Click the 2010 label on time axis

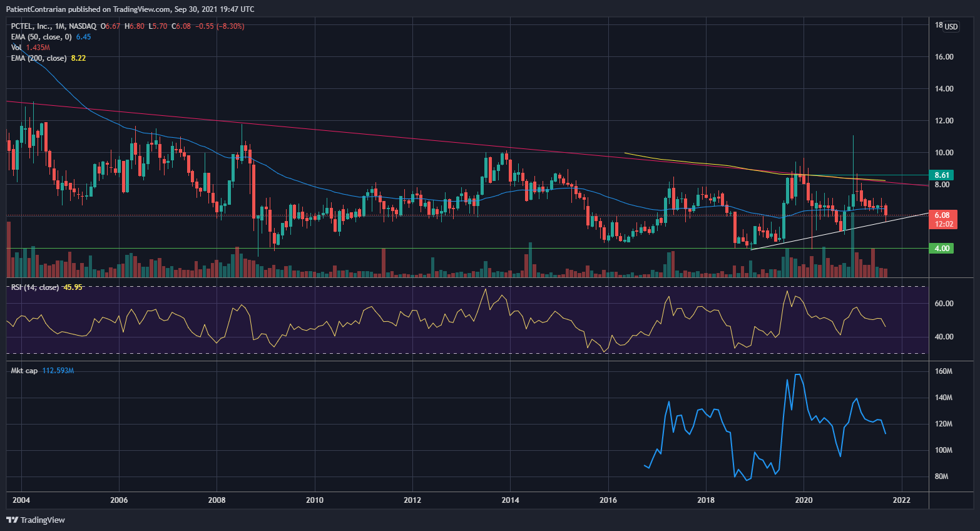point(315,500)
